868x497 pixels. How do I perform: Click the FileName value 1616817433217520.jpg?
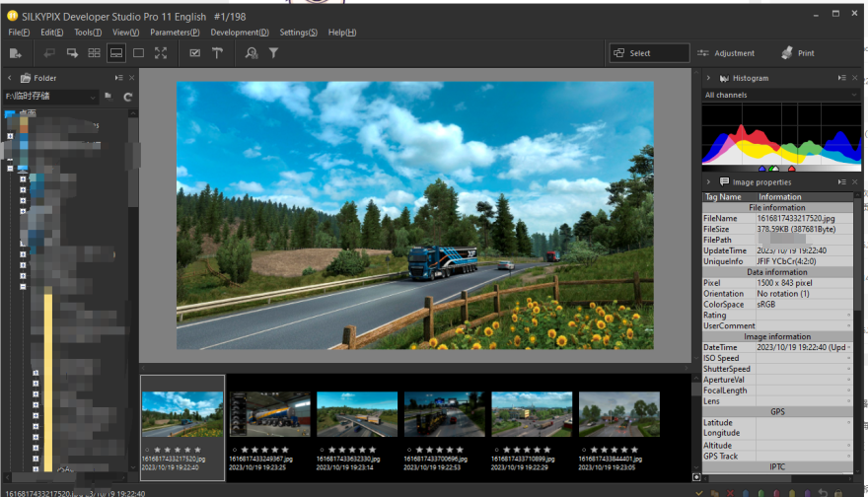coord(795,219)
